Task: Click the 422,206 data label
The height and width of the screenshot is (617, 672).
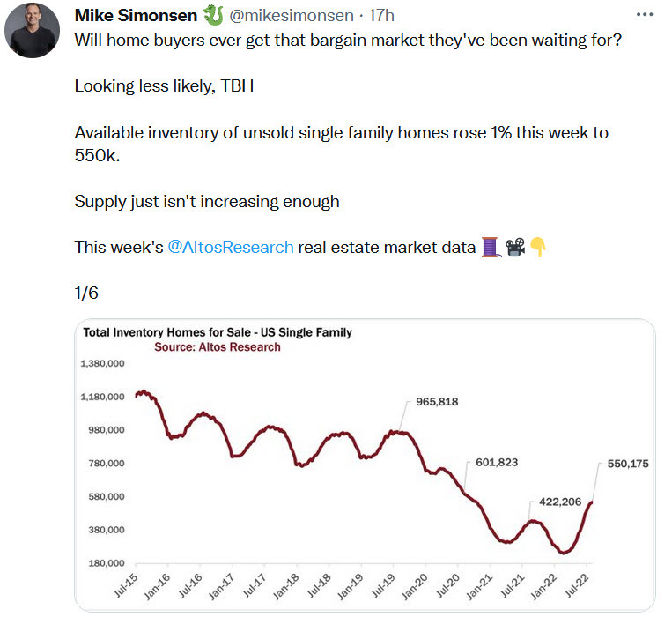Action: (560, 502)
